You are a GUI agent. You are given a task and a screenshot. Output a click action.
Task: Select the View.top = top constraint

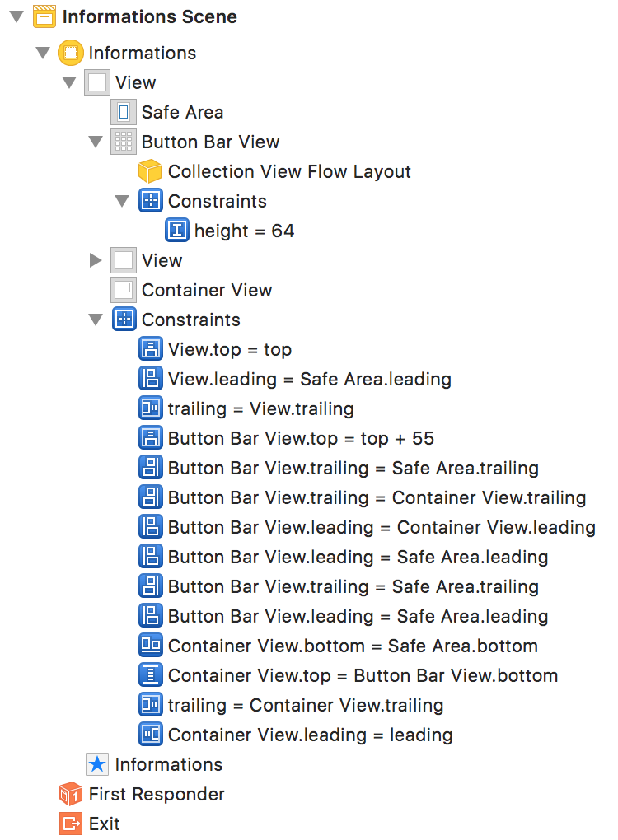(229, 349)
